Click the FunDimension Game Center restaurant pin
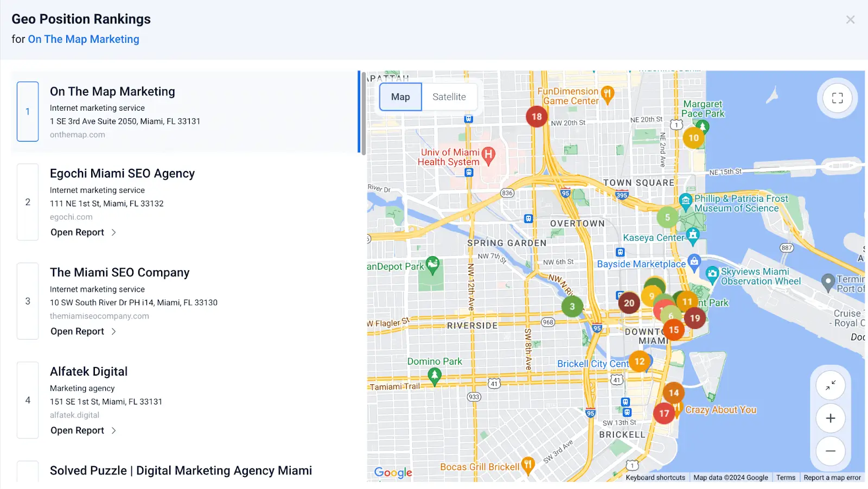 click(608, 95)
